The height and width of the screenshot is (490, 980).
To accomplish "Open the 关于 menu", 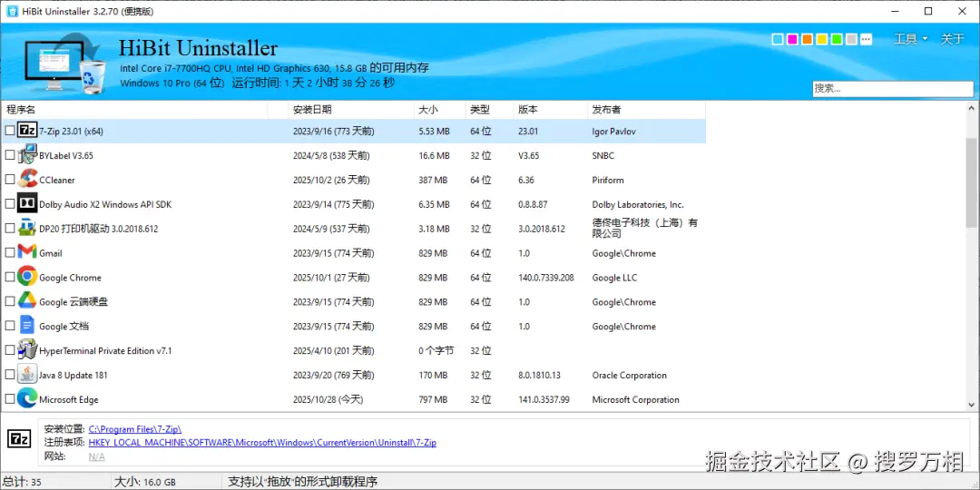I will (x=952, y=39).
